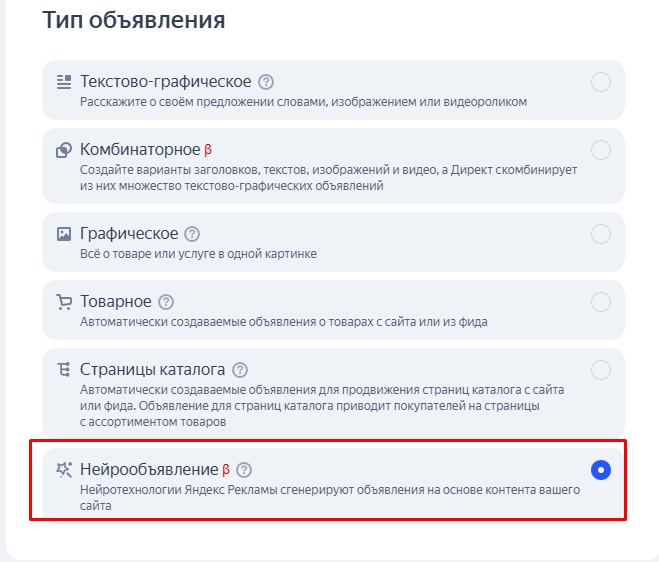The height and width of the screenshot is (562, 659).
Task: Choose the Графическое radio button
Action: tap(601, 234)
